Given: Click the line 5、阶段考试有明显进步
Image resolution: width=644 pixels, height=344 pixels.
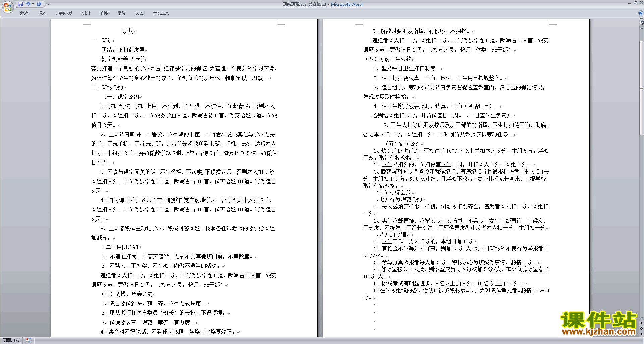Looking at the screenshot, I should 448,283.
